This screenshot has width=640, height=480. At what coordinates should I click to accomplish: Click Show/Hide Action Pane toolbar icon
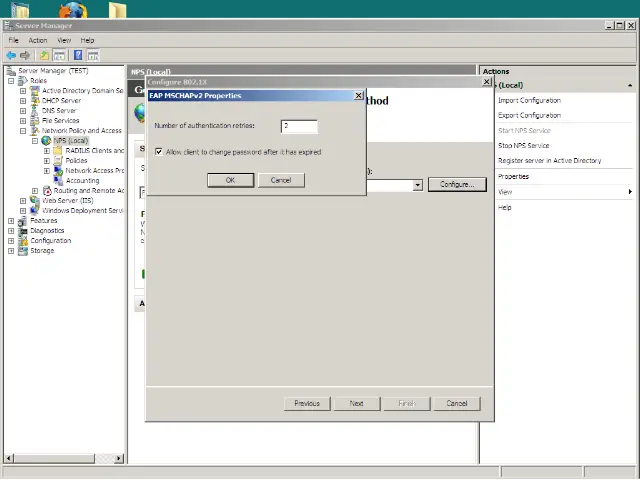(93, 55)
